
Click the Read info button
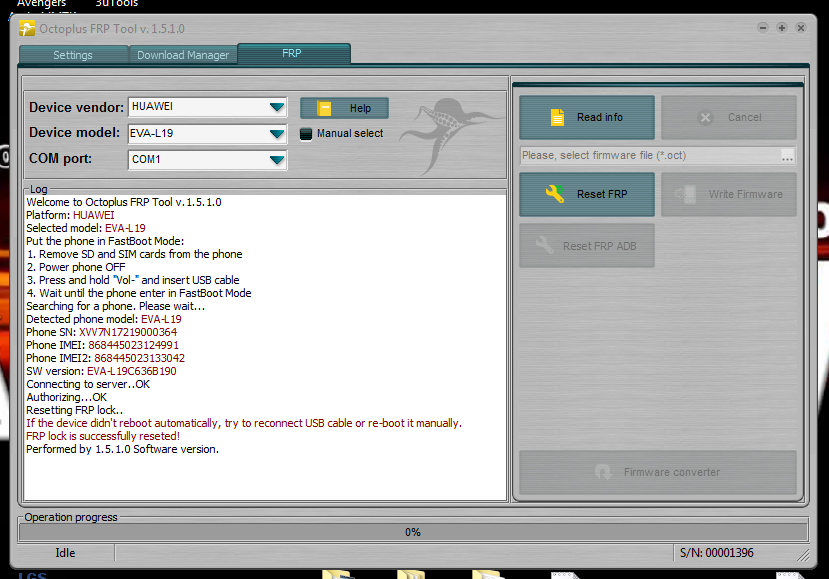(x=587, y=117)
